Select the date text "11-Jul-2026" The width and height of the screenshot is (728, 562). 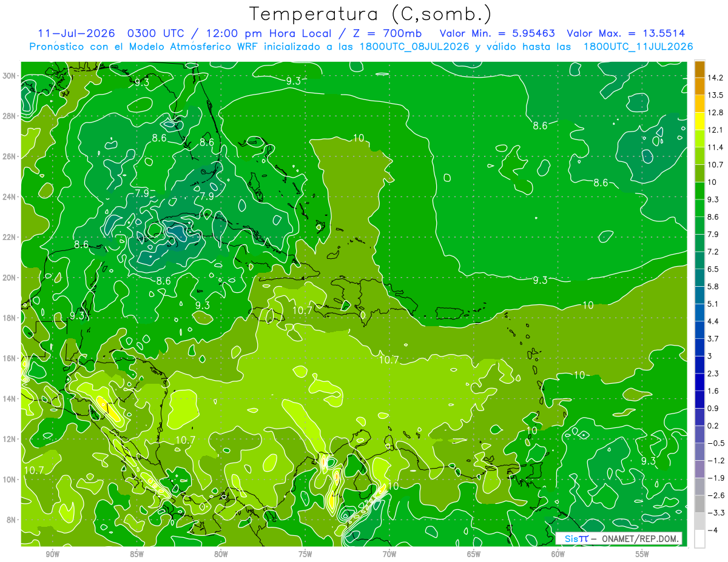coord(75,33)
